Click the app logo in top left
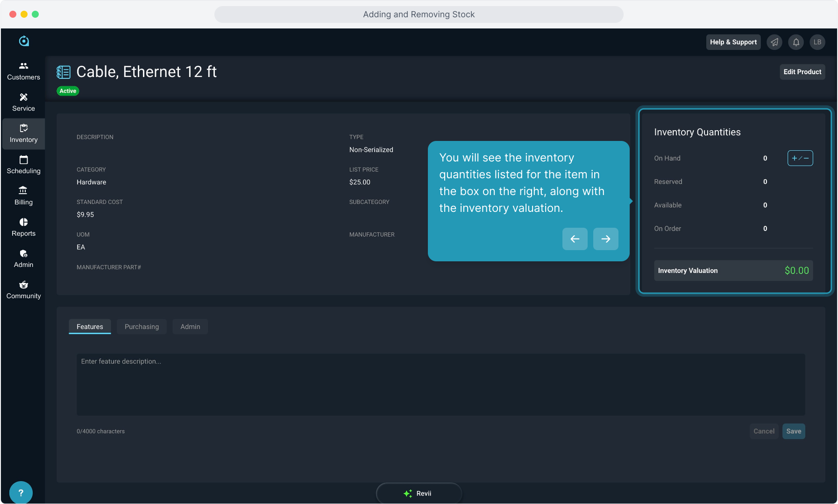The width and height of the screenshot is (838, 504). pos(24,42)
